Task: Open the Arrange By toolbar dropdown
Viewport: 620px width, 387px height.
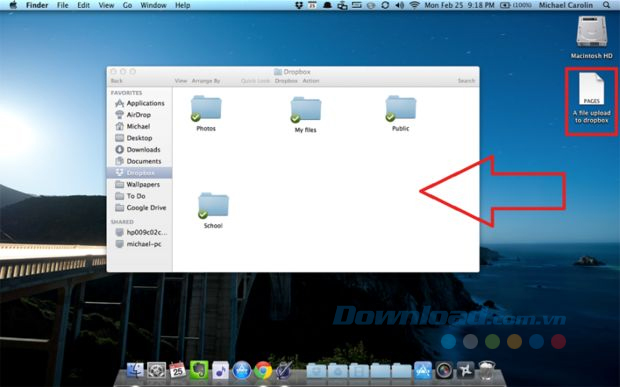Action: point(206,81)
